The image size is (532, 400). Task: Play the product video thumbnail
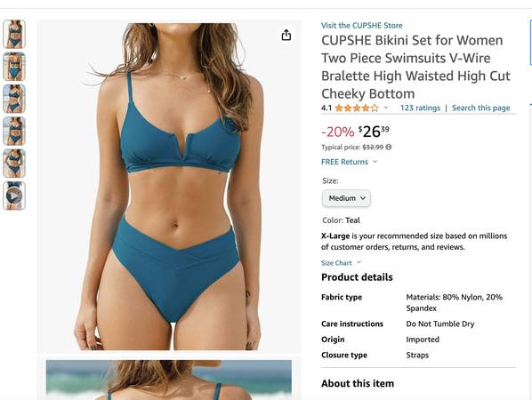(x=14, y=196)
